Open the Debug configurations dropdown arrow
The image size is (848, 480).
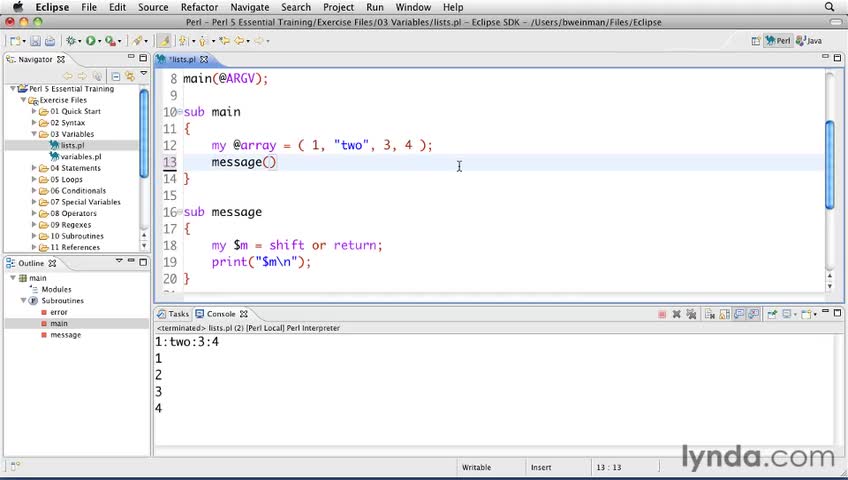coord(80,42)
